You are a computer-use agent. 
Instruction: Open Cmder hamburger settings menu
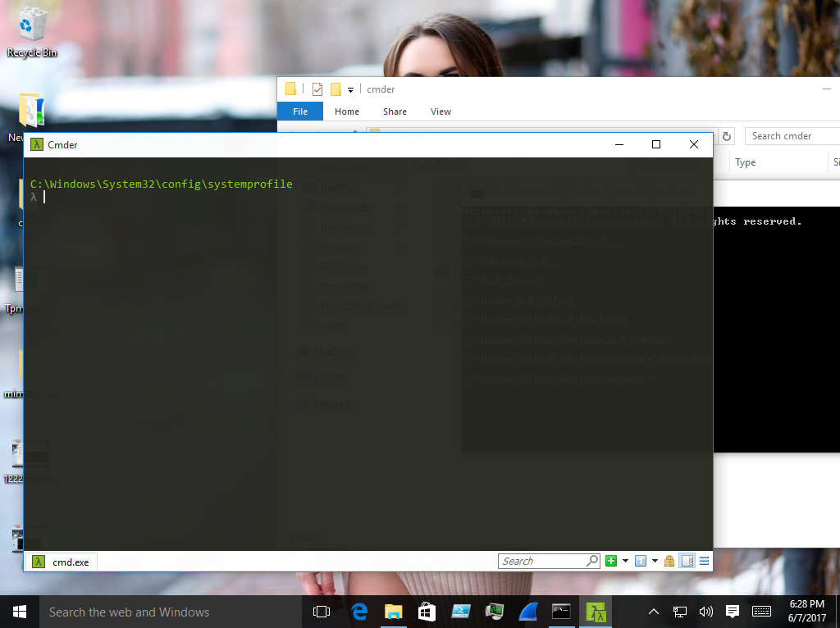click(x=704, y=561)
